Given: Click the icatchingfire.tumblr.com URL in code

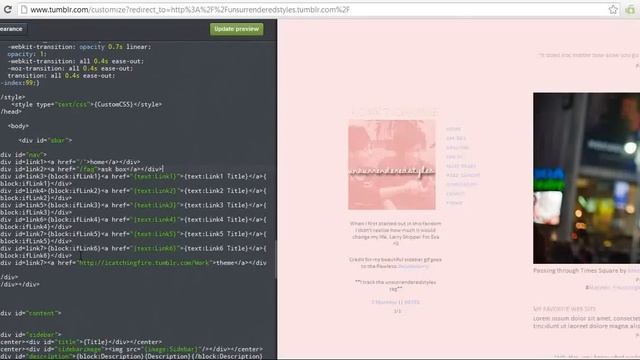Looking at the screenshot, I should 145,263.
